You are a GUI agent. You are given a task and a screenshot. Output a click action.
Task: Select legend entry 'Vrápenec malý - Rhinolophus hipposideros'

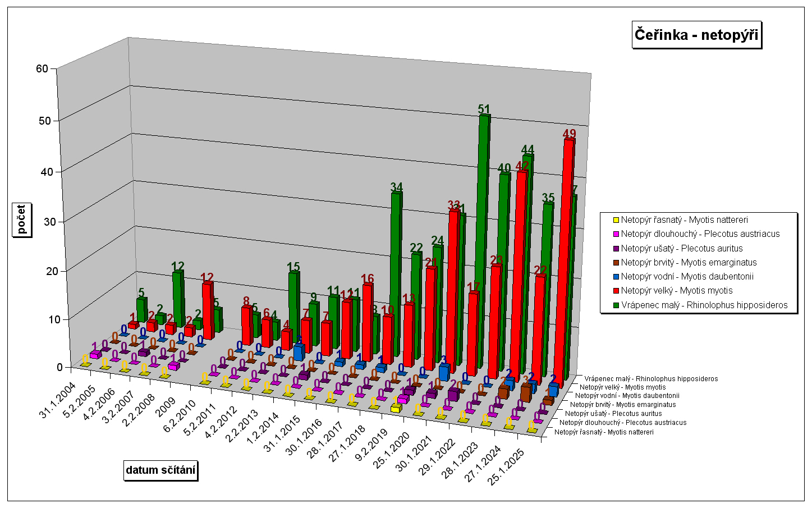point(704,305)
